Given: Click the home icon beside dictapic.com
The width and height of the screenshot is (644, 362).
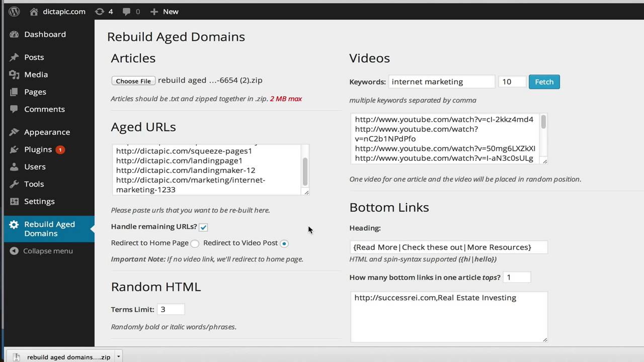Looking at the screenshot, I should tap(34, 11).
